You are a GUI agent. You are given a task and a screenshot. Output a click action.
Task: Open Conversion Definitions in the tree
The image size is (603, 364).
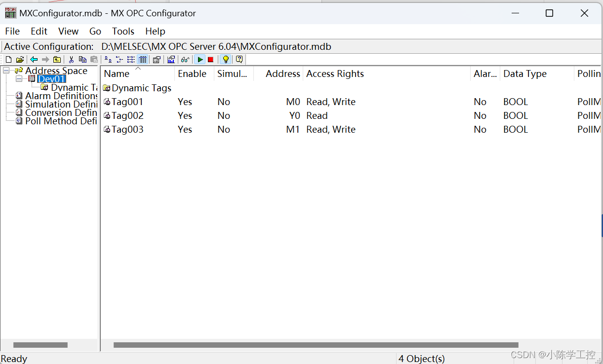pyautogui.click(x=61, y=112)
